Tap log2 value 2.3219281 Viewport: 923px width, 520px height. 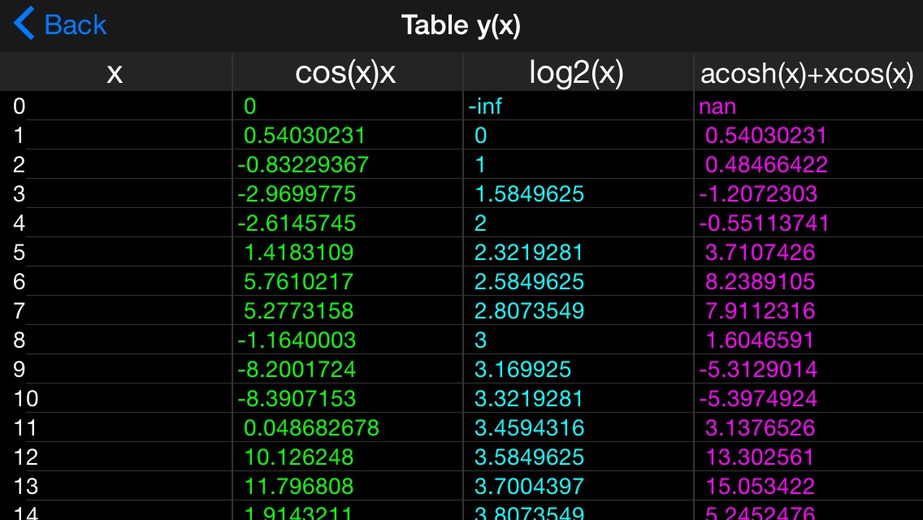(x=529, y=252)
